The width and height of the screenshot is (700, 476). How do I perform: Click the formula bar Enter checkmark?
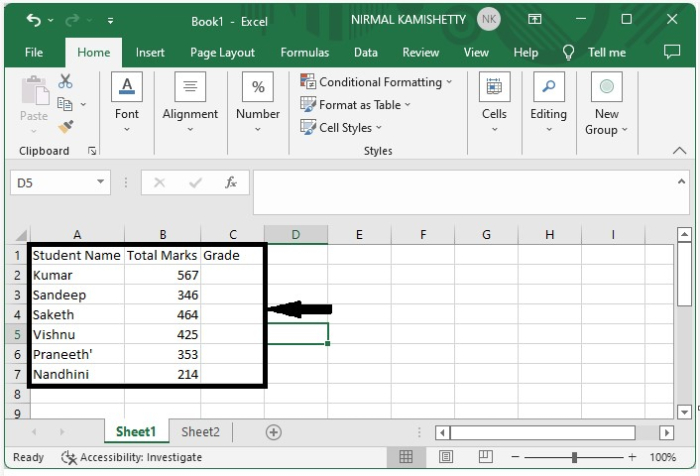(x=195, y=182)
